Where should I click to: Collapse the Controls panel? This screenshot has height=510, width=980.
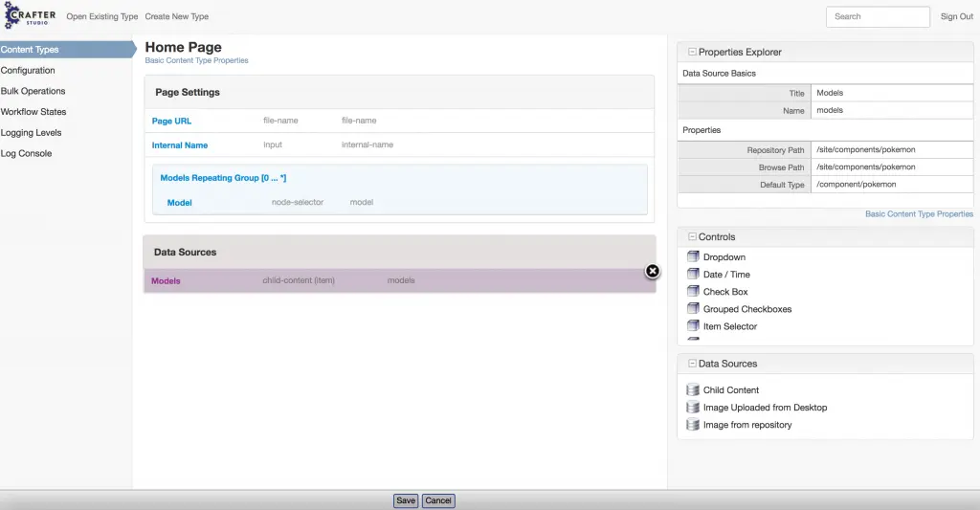[692, 237]
